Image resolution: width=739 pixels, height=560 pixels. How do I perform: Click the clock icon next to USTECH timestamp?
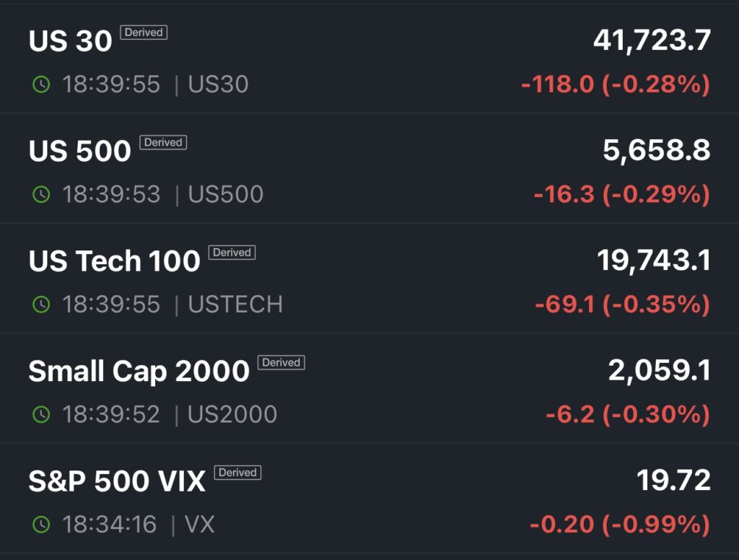pyautogui.click(x=41, y=305)
